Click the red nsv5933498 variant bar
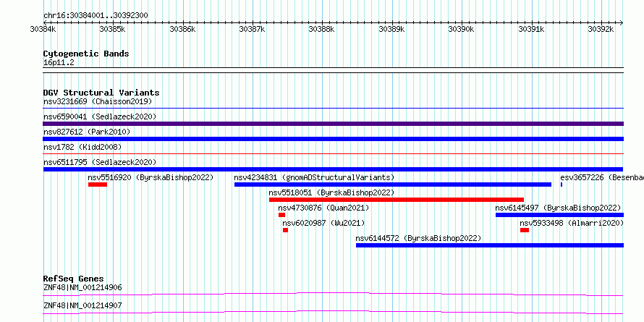644x322 pixels. pos(525,230)
